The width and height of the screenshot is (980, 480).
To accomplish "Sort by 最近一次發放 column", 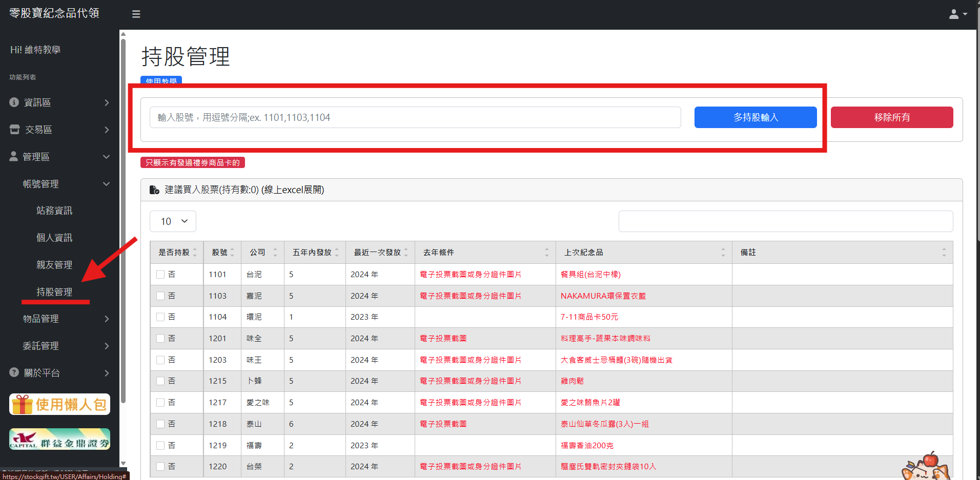I will [x=380, y=253].
